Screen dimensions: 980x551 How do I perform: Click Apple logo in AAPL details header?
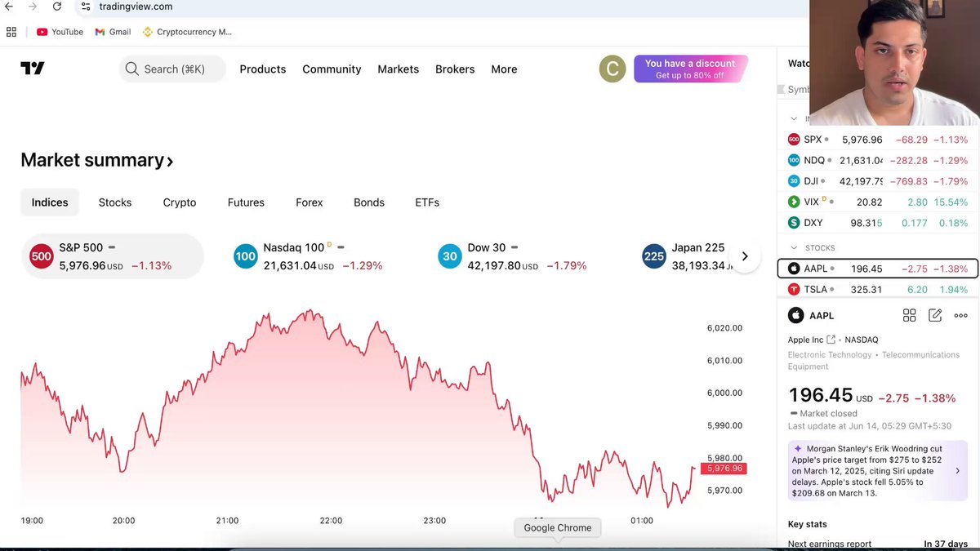click(x=795, y=315)
